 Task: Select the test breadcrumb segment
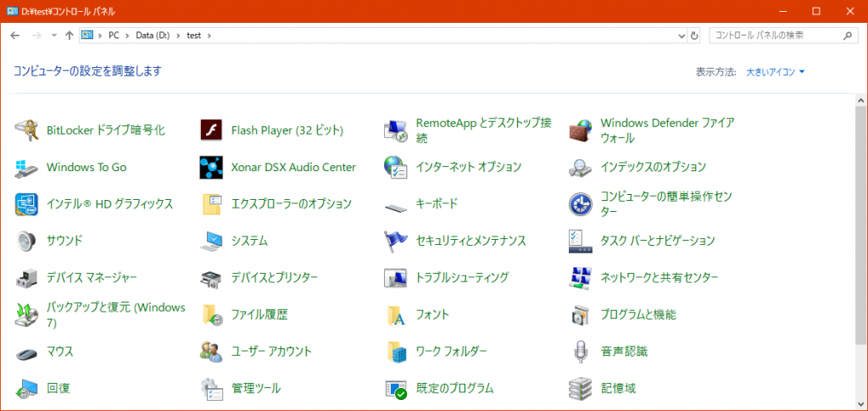194,36
